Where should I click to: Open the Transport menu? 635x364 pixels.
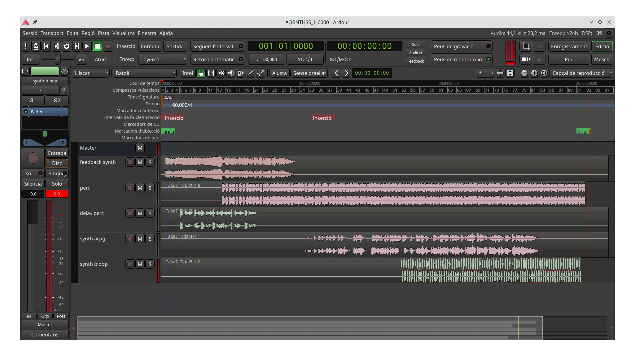point(52,33)
